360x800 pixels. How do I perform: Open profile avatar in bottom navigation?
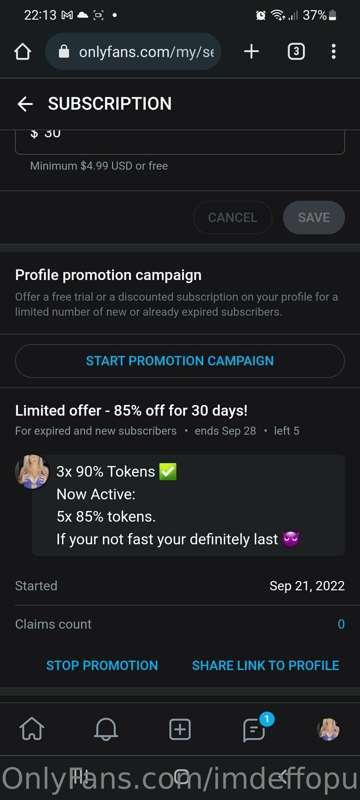pos(329,729)
